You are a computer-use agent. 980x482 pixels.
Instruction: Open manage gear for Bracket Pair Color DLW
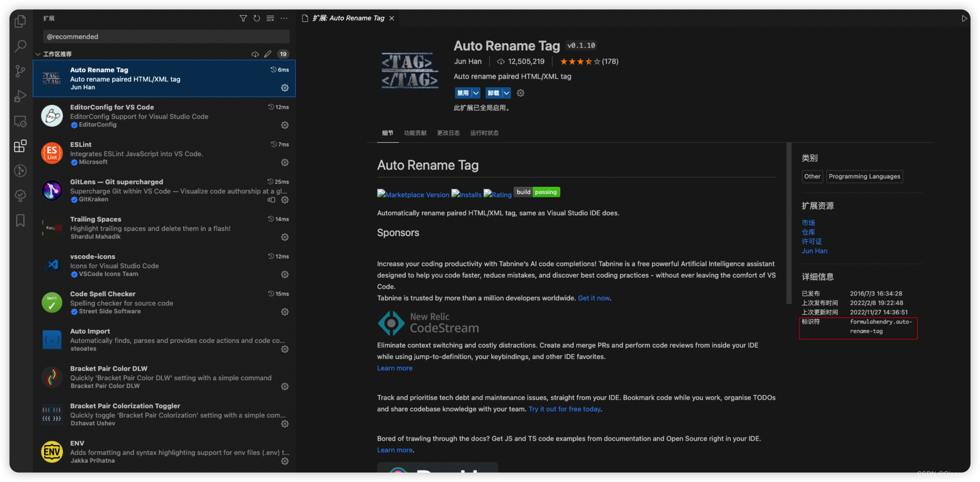(285, 387)
